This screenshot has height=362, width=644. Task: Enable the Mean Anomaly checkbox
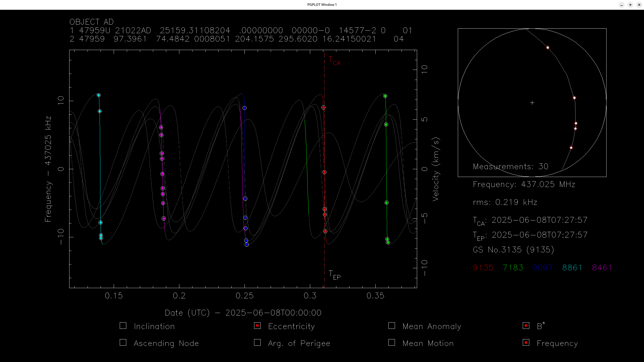391,326
